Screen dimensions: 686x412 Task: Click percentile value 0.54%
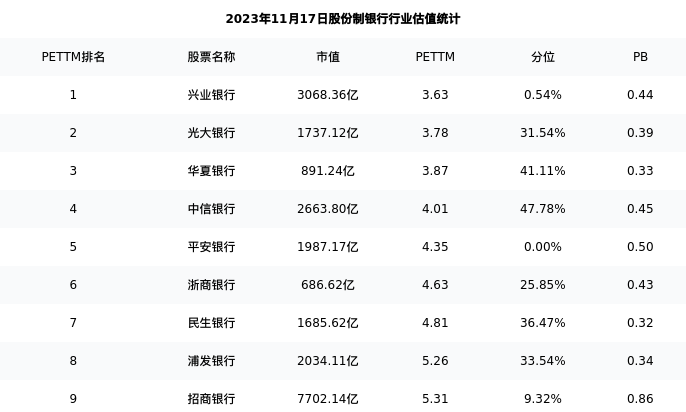[542, 95]
